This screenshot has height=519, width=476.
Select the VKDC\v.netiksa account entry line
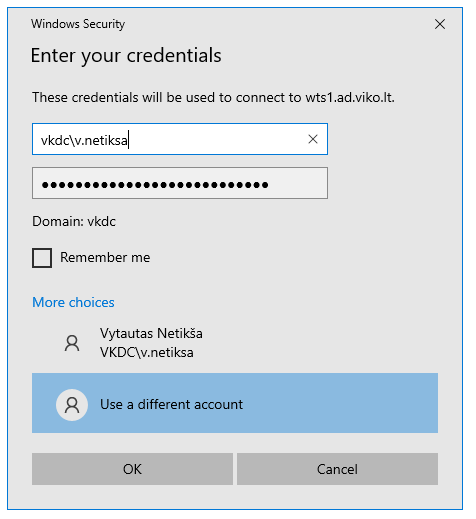147,352
